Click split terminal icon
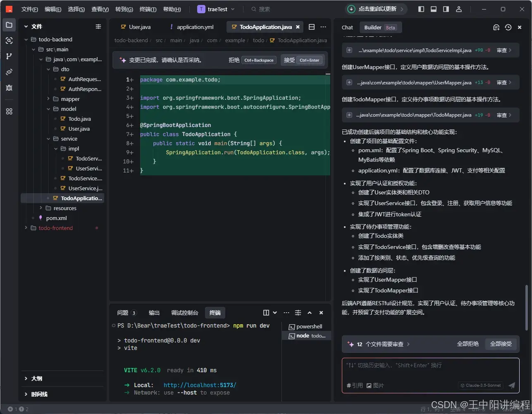Viewport: 532px width, 414px height. click(266, 313)
